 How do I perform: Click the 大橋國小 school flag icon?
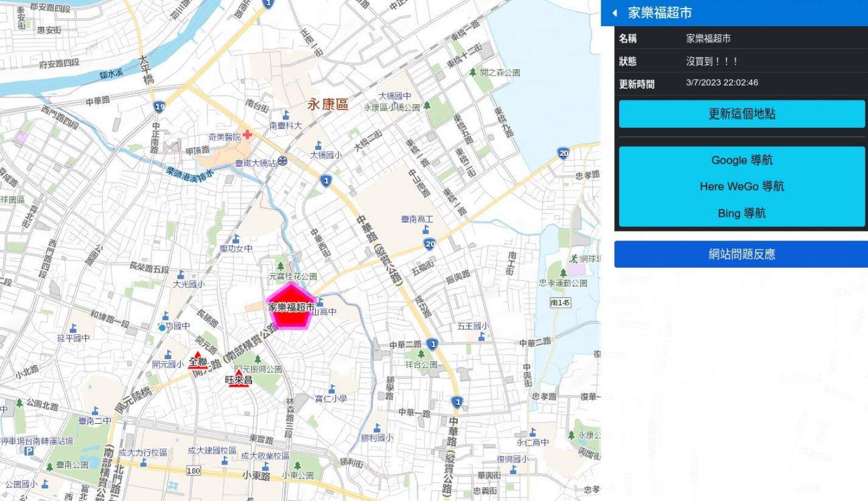click(x=318, y=145)
